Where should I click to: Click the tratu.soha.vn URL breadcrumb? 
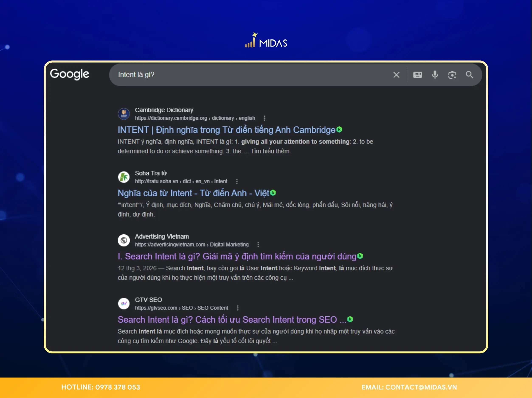pyautogui.click(x=181, y=181)
